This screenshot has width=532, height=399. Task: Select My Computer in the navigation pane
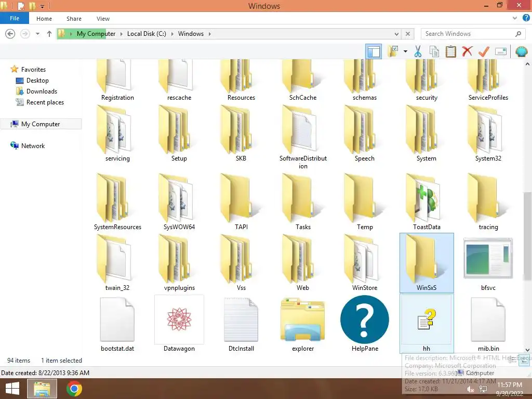pyautogui.click(x=41, y=124)
